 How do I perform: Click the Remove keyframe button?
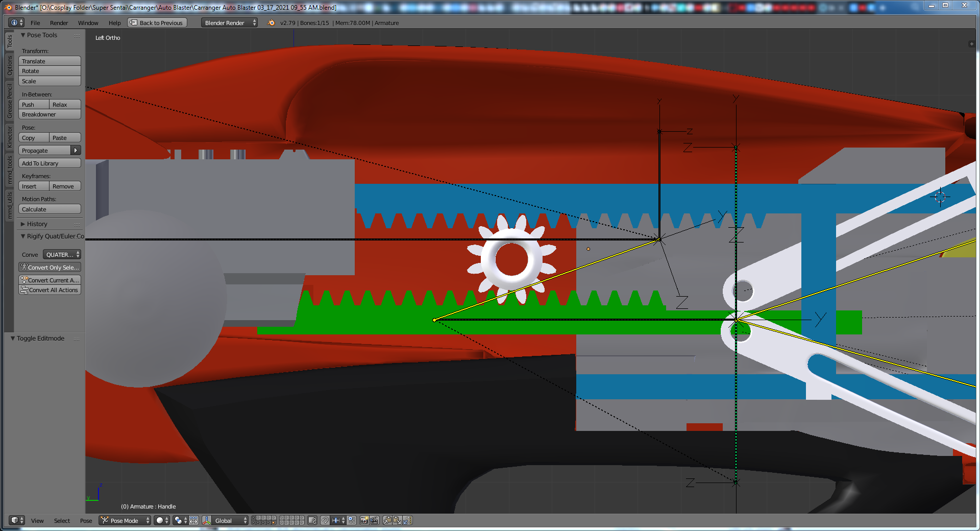(x=65, y=186)
